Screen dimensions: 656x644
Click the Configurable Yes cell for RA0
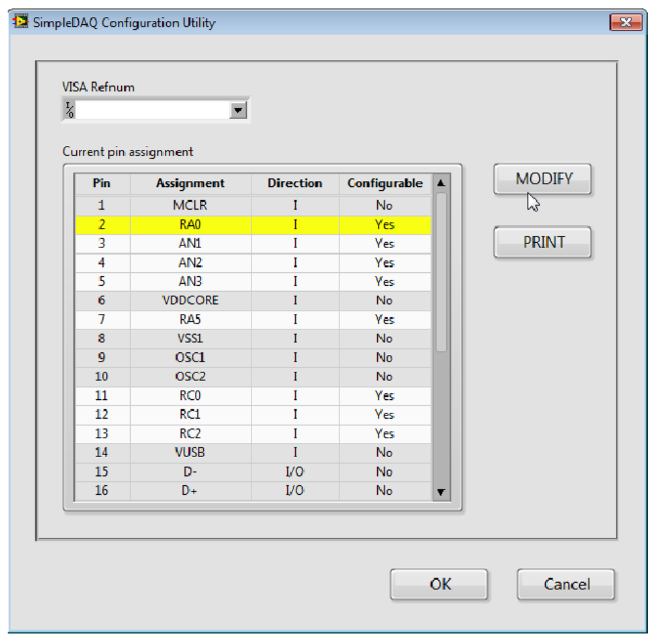[x=385, y=225]
